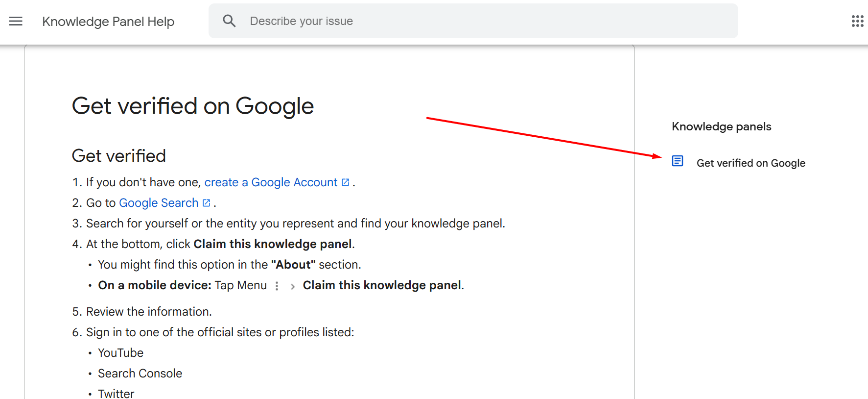This screenshot has width=868, height=399.
Task: Open the Google apps grid launcher
Action: pyautogui.click(x=857, y=21)
